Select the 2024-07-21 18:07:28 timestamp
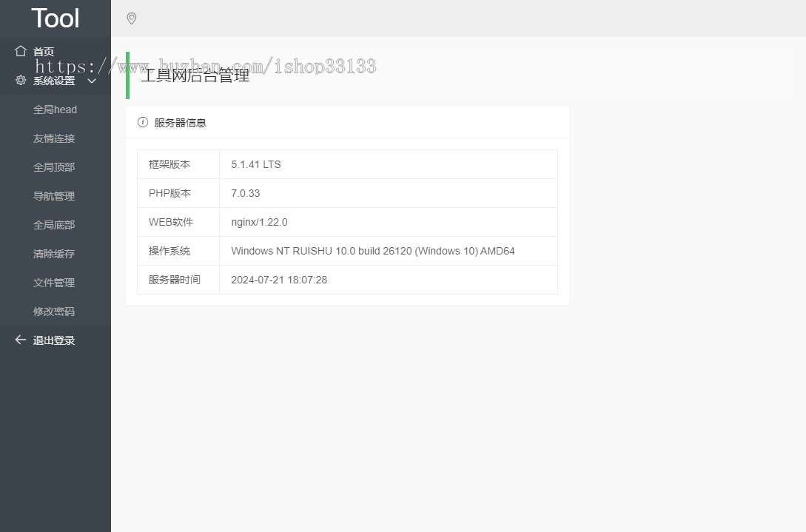The height and width of the screenshot is (532, 806). pyautogui.click(x=279, y=280)
